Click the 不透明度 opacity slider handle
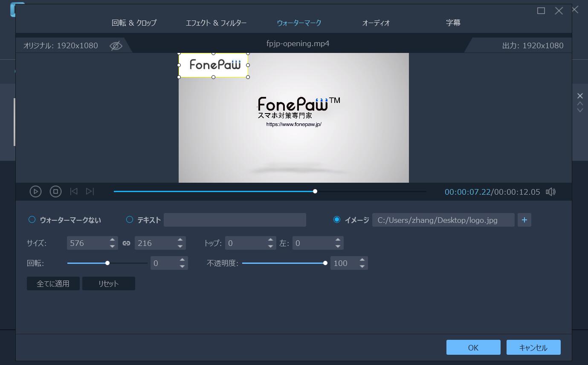Viewport: 588px width, 365px height. coord(325,263)
